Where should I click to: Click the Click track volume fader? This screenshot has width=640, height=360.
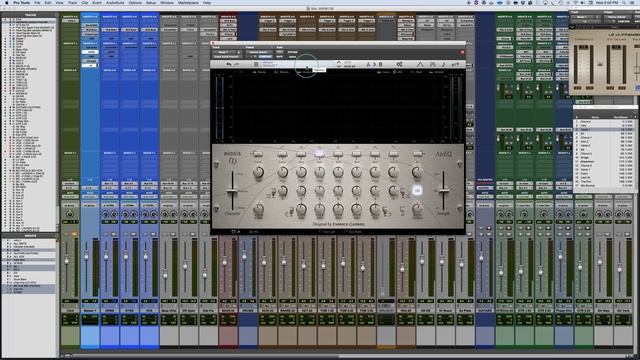point(67,260)
